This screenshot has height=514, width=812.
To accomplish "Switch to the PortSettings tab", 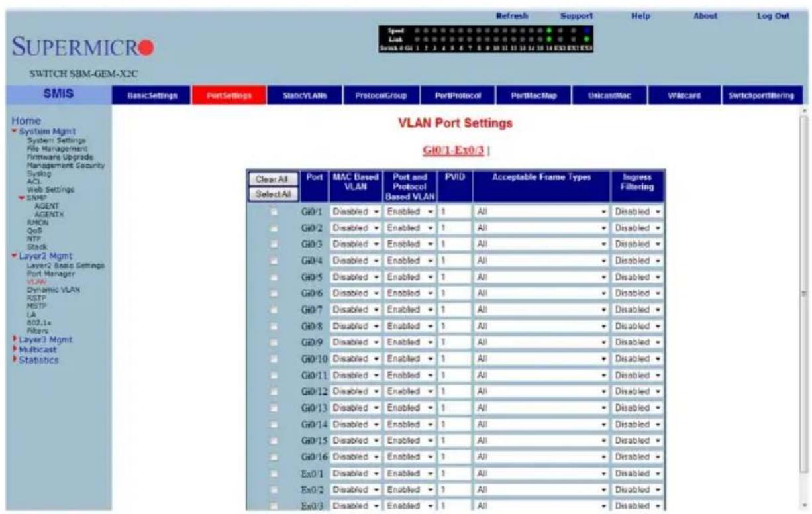I will [x=229, y=97].
